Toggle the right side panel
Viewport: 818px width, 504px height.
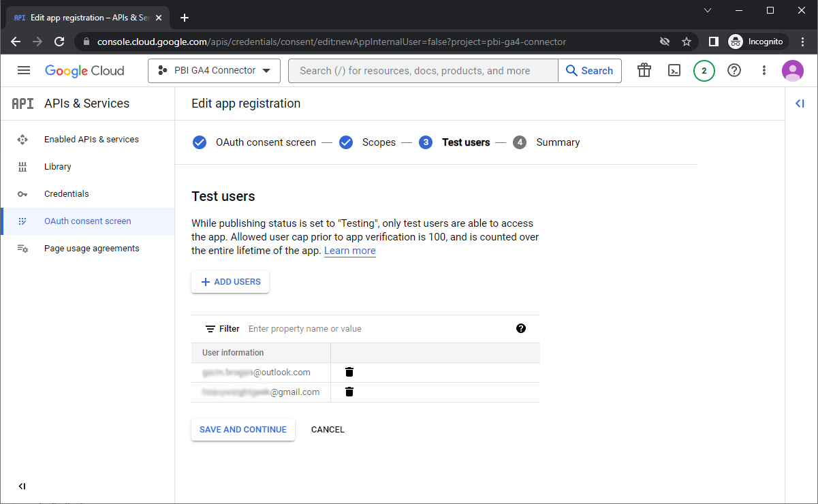coord(800,104)
